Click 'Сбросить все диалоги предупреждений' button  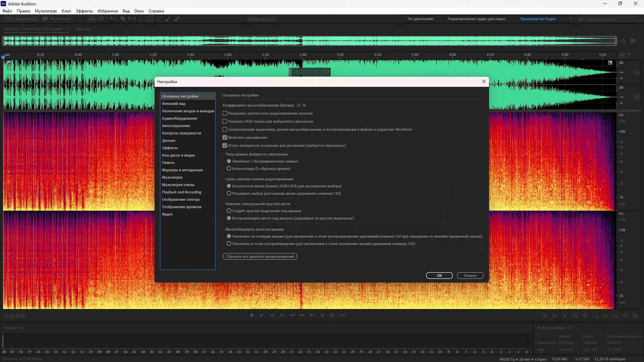(x=260, y=256)
